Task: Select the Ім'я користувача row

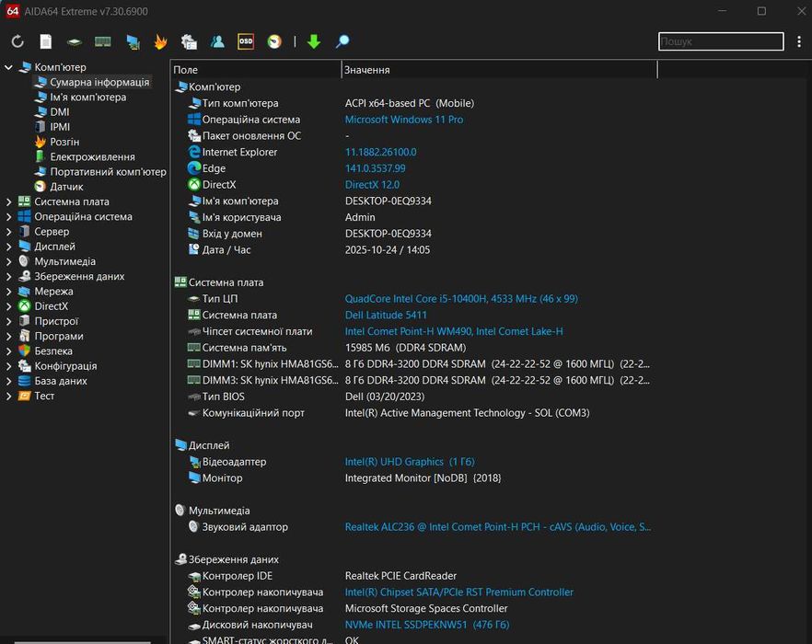Action: [x=281, y=217]
